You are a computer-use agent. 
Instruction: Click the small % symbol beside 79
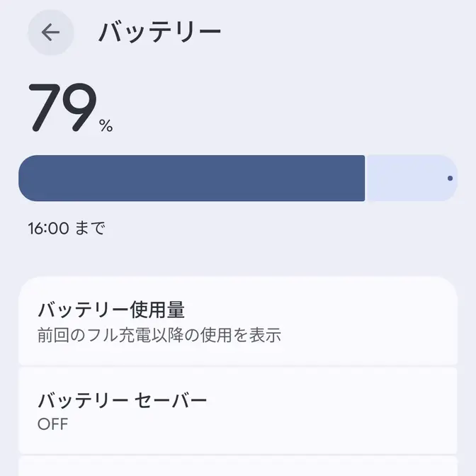point(106,126)
